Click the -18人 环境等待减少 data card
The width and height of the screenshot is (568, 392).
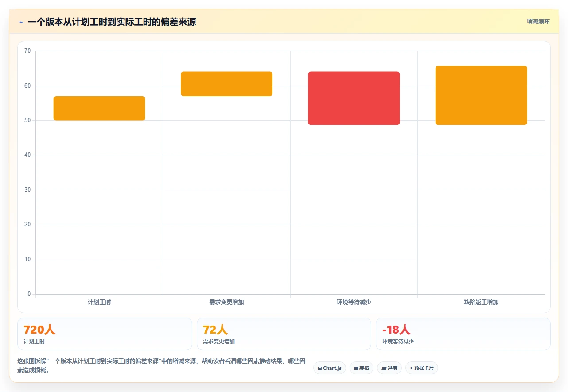(463, 334)
